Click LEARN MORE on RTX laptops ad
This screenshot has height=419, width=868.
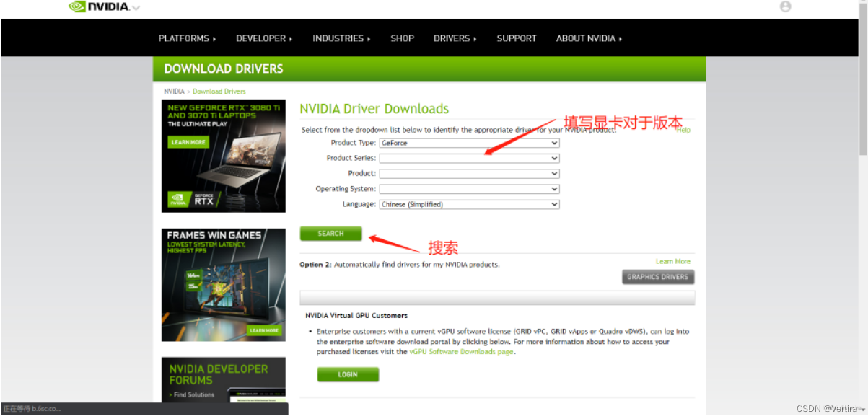pos(188,142)
